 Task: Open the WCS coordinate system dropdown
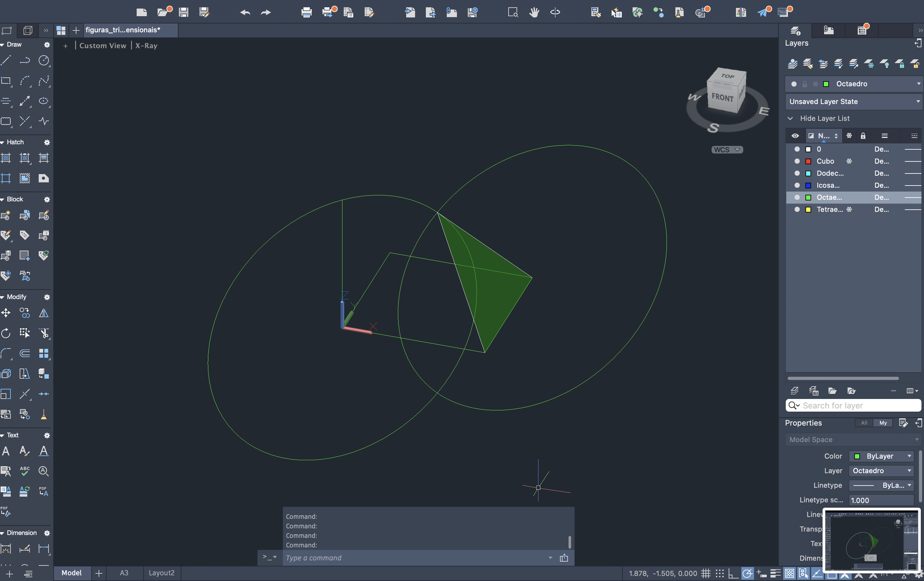727,150
